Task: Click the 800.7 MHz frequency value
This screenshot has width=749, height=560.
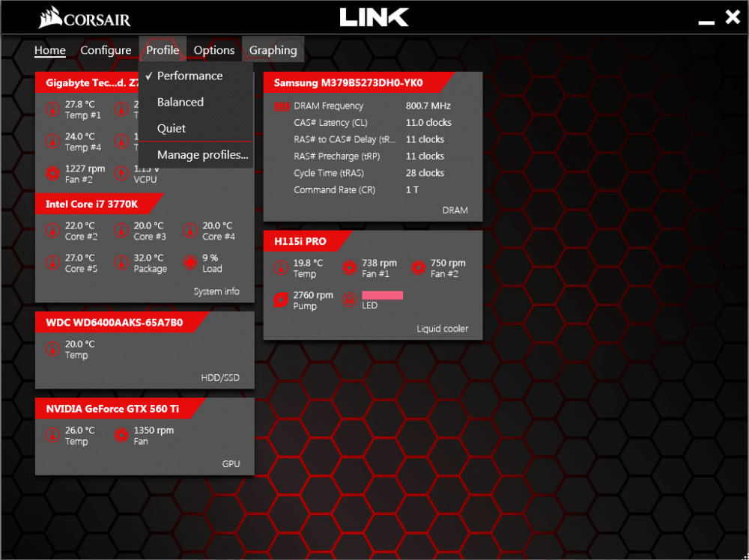Action: (428, 106)
